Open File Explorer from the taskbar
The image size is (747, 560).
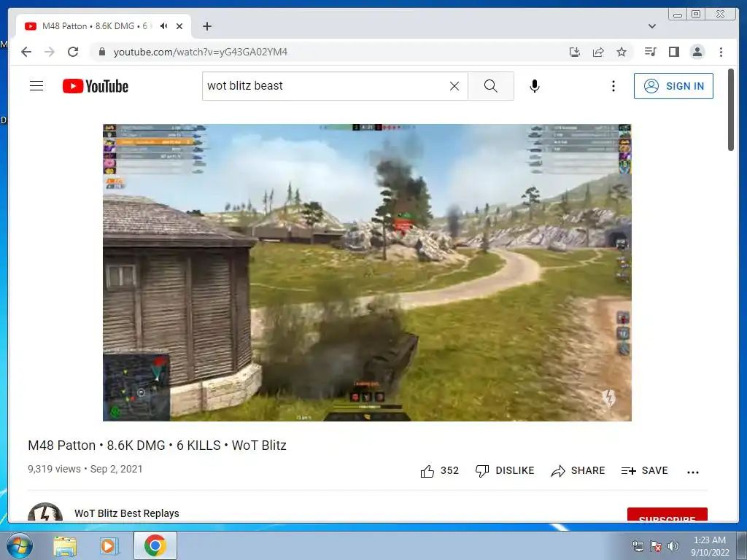click(x=65, y=546)
